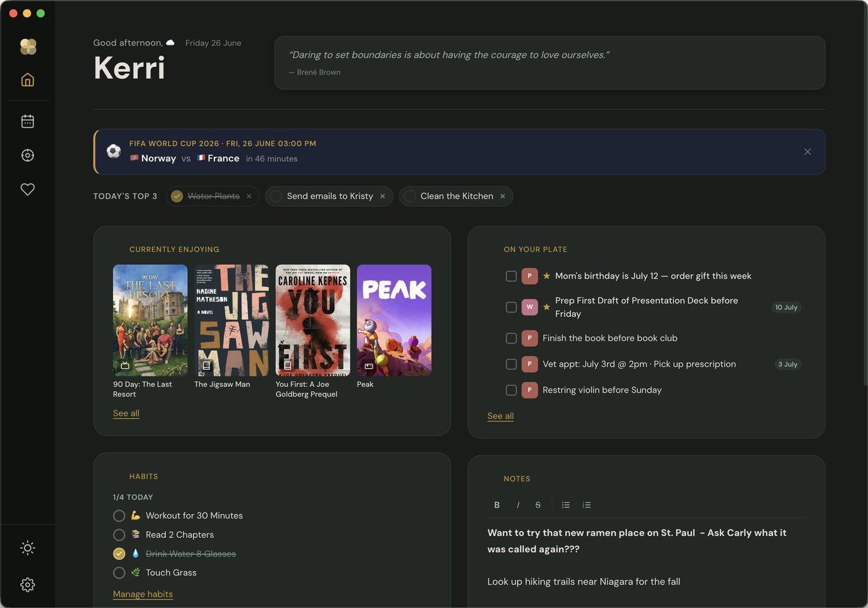Click the 3 July due date badge
The height and width of the screenshot is (608, 868).
point(788,364)
